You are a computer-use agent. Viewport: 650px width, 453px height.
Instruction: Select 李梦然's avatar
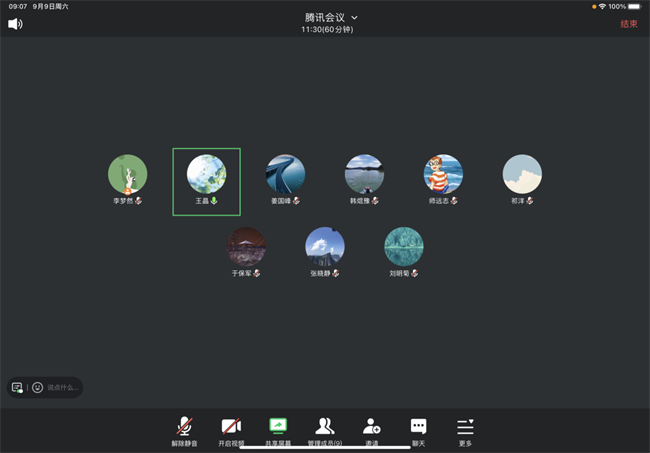pyautogui.click(x=128, y=174)
